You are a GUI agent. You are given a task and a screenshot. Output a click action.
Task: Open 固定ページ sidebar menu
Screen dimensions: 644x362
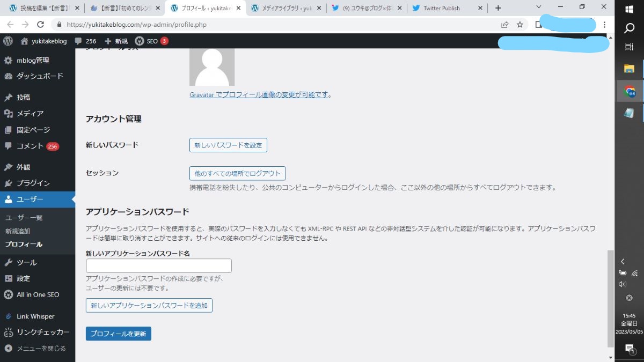38,130
